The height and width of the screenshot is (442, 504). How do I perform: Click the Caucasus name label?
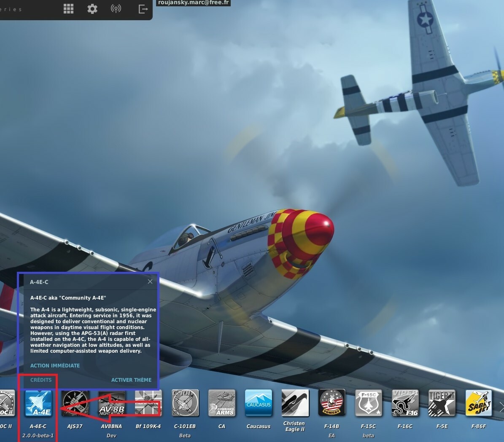(259, 426)
